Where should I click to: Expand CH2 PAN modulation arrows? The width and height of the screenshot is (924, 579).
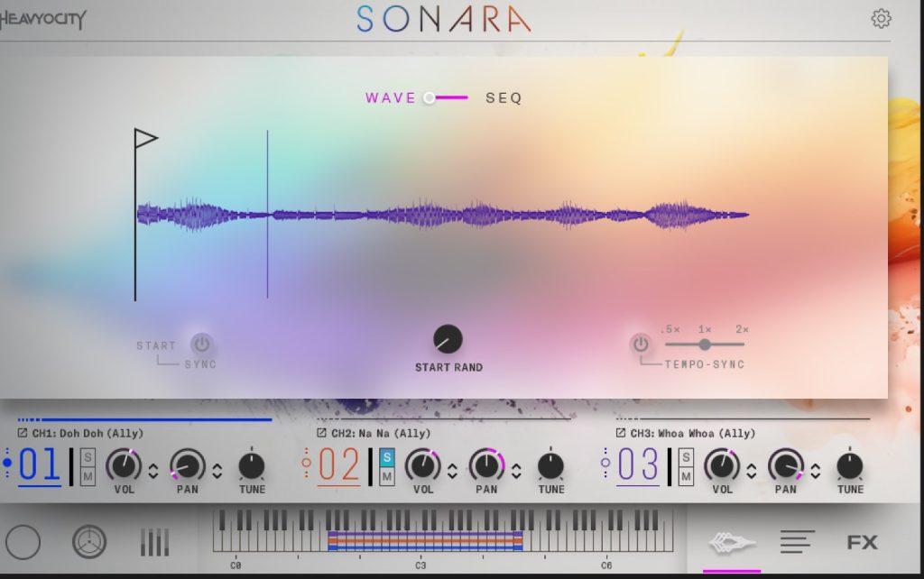point(516,470)
